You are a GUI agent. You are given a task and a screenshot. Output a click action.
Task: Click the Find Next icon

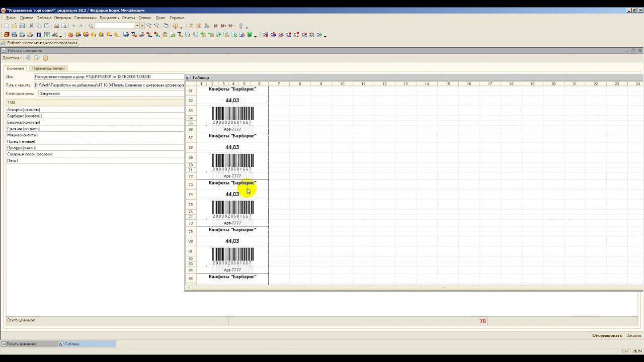tap(149, 26)
